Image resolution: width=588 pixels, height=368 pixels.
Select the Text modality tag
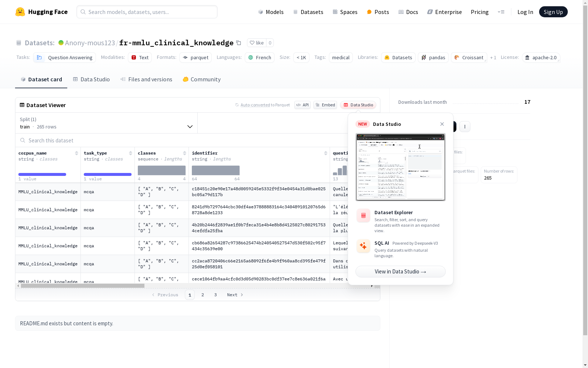pos(140,57)
